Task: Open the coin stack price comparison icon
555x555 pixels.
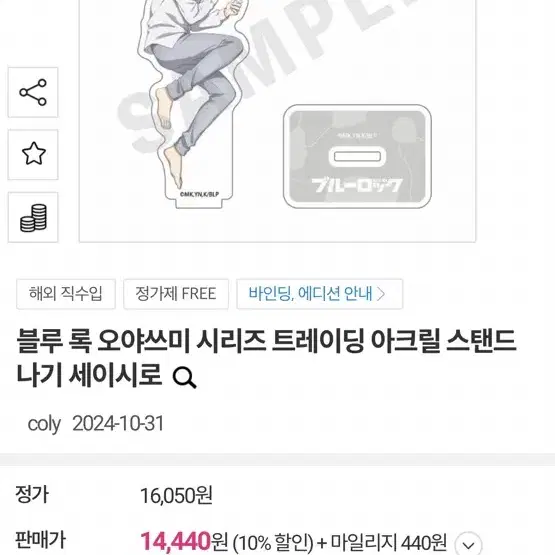Action: 33,217
